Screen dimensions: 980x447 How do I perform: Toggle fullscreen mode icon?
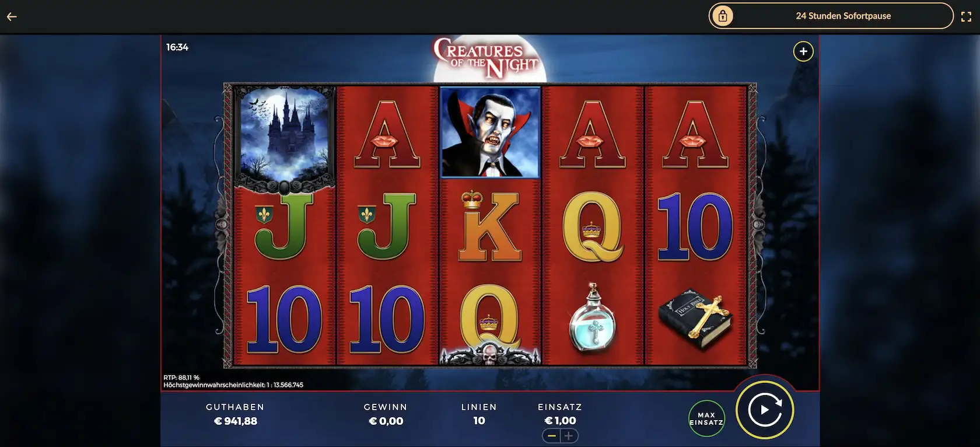pos(966,17)
